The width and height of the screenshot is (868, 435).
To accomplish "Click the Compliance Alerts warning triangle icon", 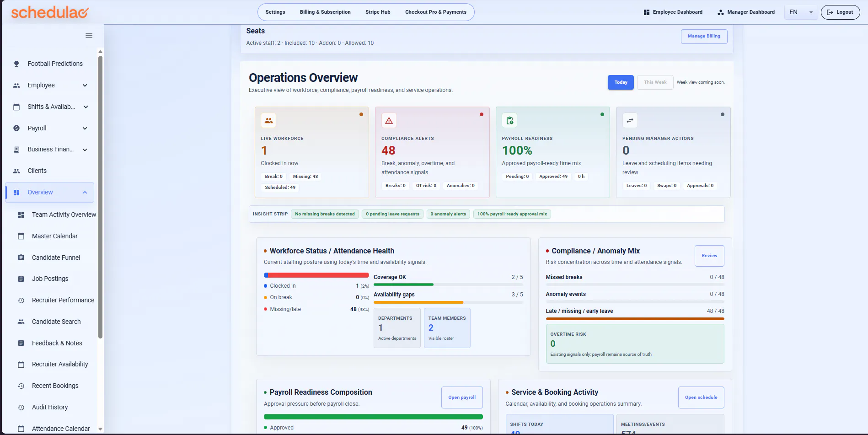I will [389, 120].
